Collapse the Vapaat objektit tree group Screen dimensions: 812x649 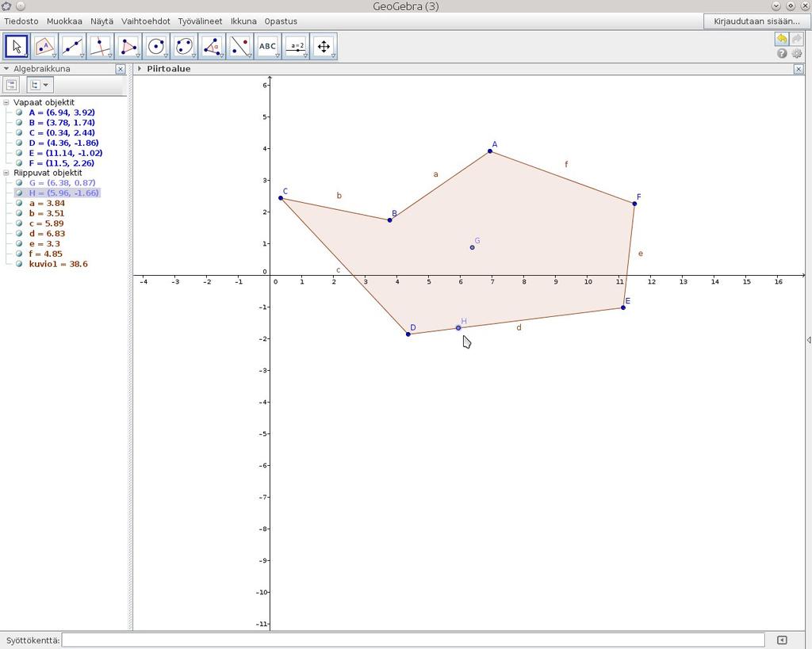(6, 102)
